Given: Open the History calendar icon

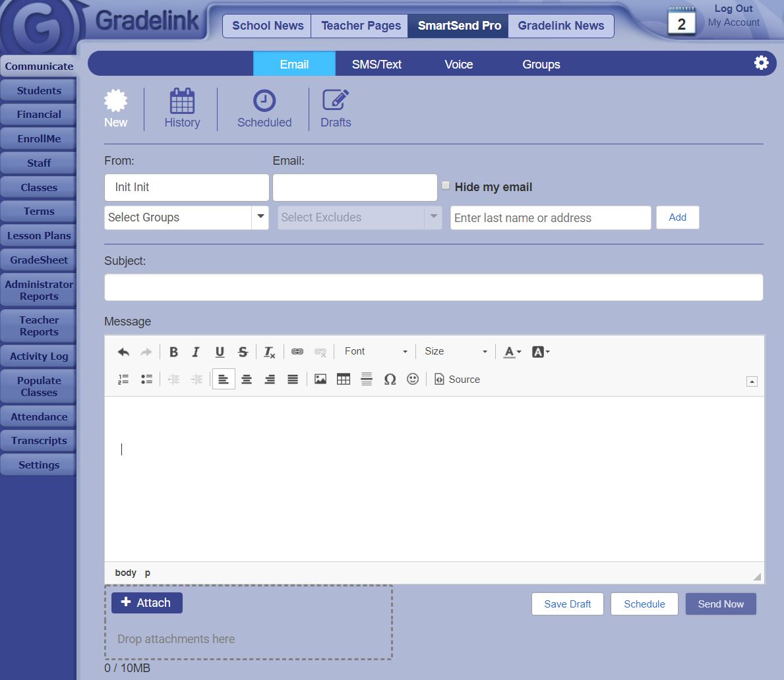Looking at the screenshot, I should point(182,101).
